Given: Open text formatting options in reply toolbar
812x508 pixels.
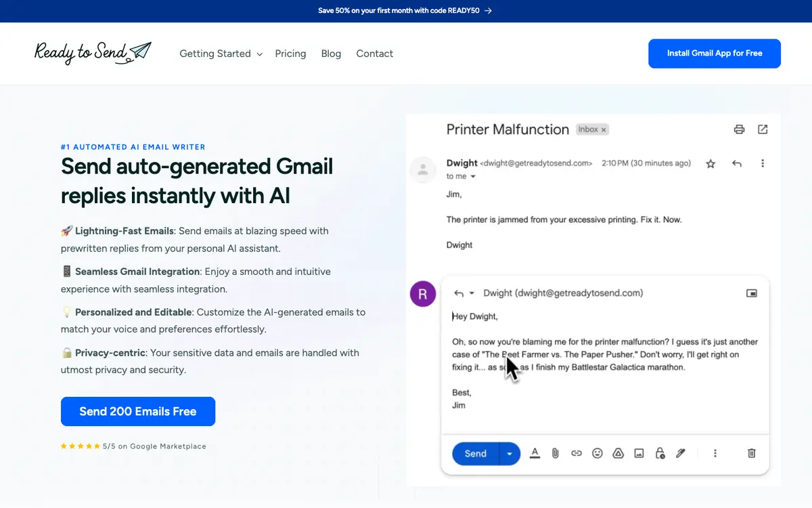Looking at the screenshot, I should pos(535,453).
